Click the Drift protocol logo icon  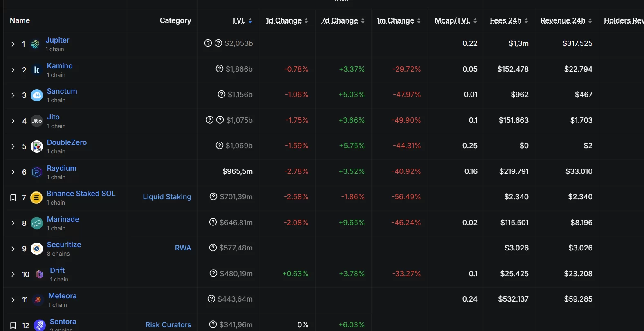pyautogui.click(x=40, y=275)
